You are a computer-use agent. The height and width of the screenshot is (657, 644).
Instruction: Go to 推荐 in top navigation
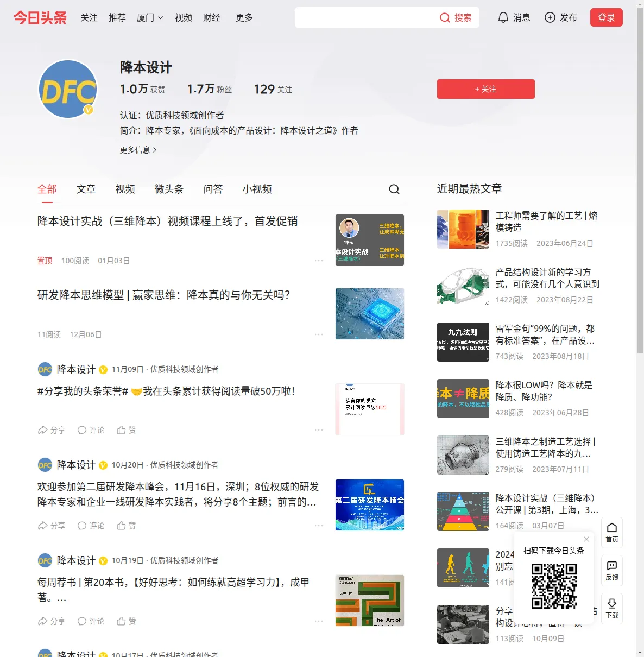click(x=117, y=17)
